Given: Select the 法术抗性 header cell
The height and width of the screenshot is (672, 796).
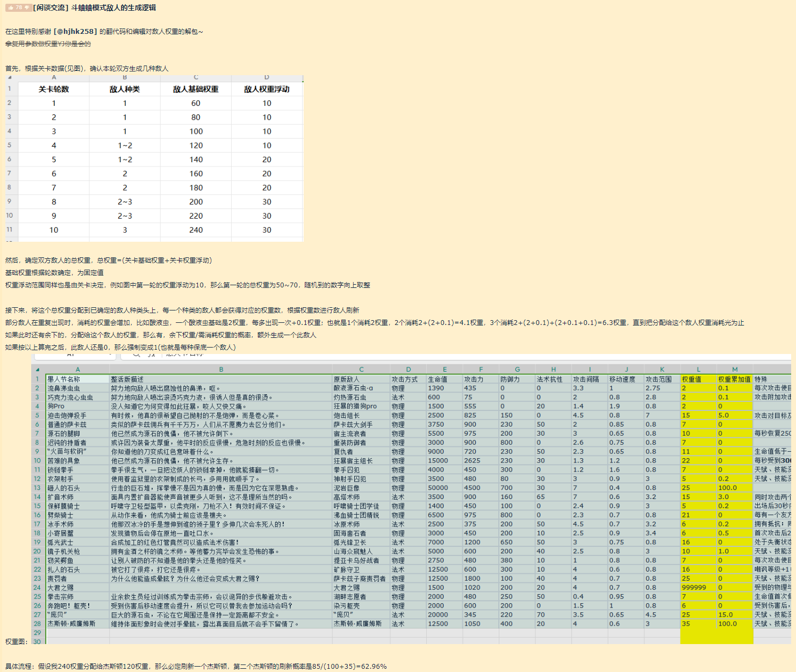Looking at the screenshot, I should click(553, 379).
